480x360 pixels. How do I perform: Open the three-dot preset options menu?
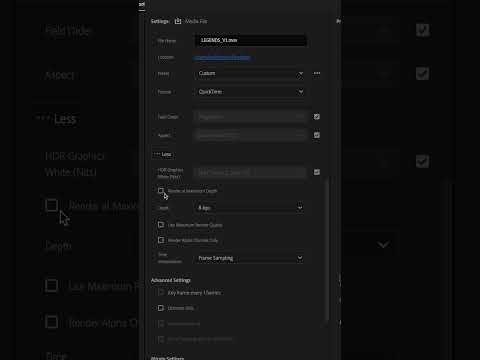pyautogui.click(x=317, y=73)
